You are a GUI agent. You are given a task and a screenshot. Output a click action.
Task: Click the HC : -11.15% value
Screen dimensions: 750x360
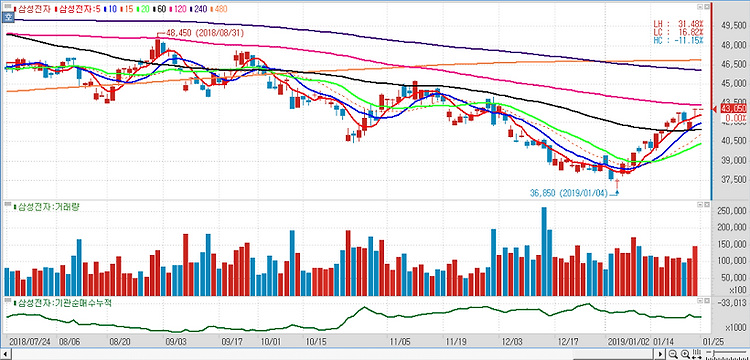click(678, 40)
